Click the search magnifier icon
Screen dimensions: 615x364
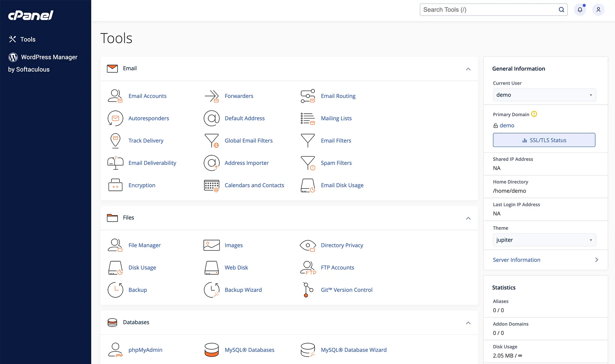pos(561,10)
